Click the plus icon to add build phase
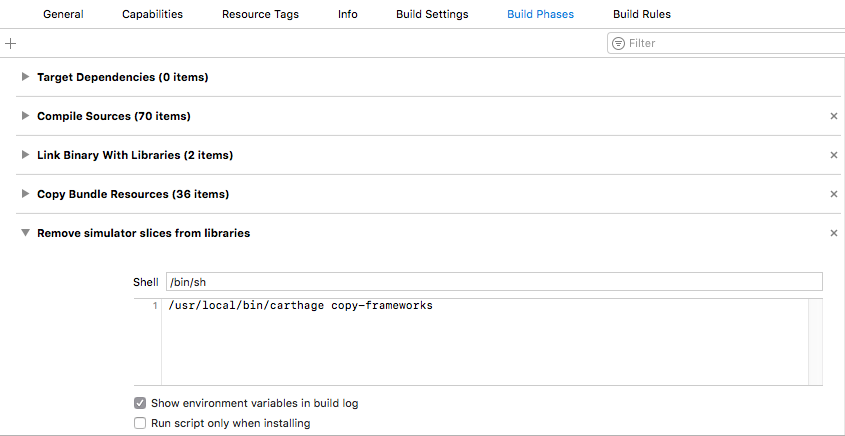The width and height of the screenshot is (845, 436). tap(11, 44)
